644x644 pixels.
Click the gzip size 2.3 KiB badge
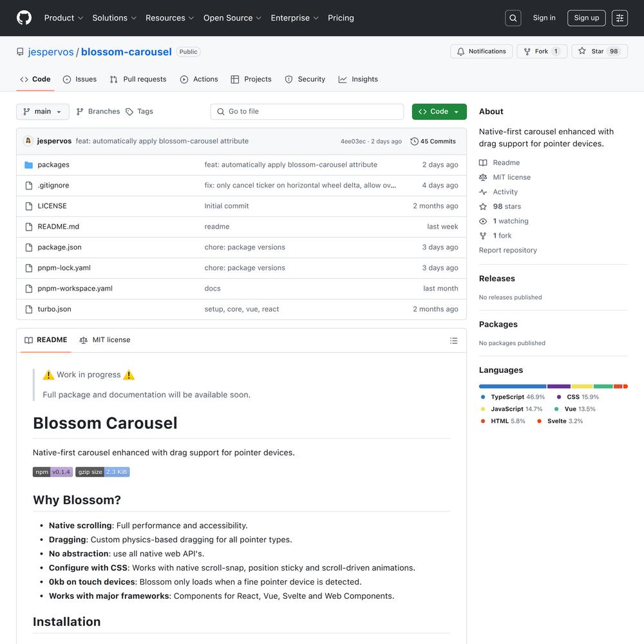click(102, 472)
